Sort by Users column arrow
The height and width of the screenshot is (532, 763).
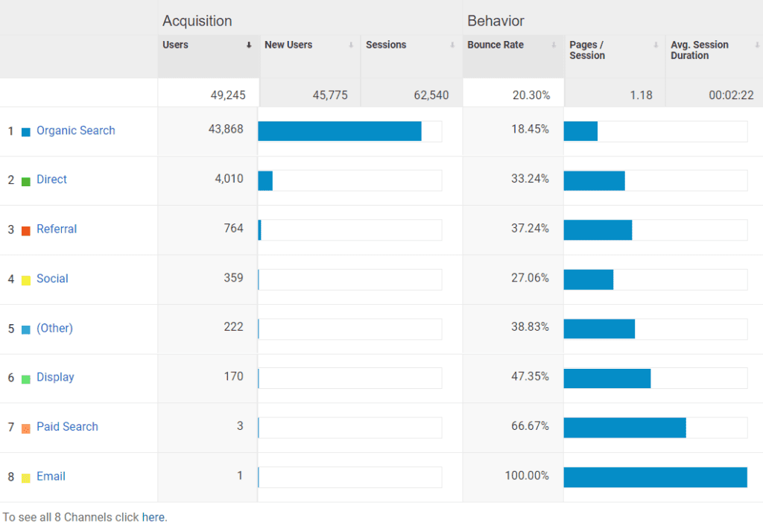coord(249,45)
